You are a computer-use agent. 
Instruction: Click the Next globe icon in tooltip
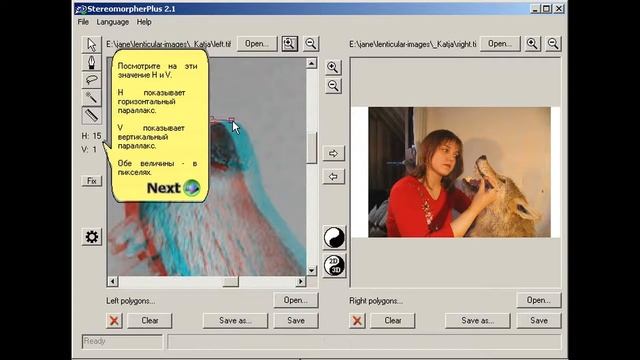(x=191, y=188)
